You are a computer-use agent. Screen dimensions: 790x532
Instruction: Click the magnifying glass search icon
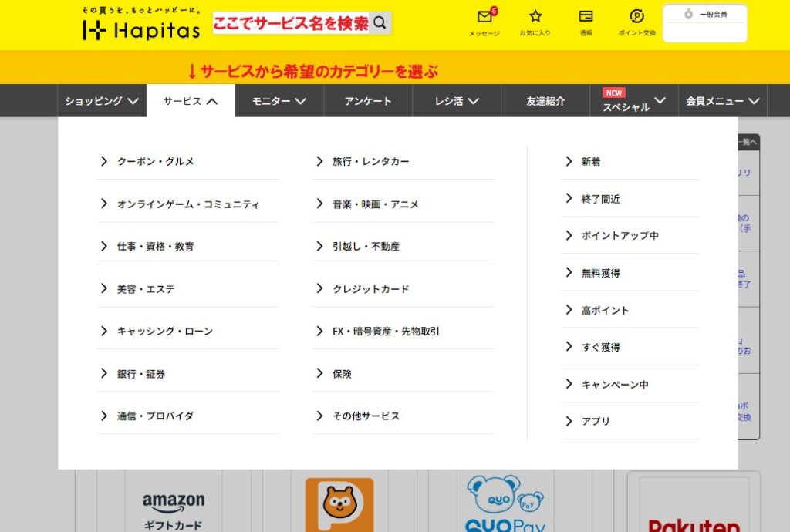[380, 23]
